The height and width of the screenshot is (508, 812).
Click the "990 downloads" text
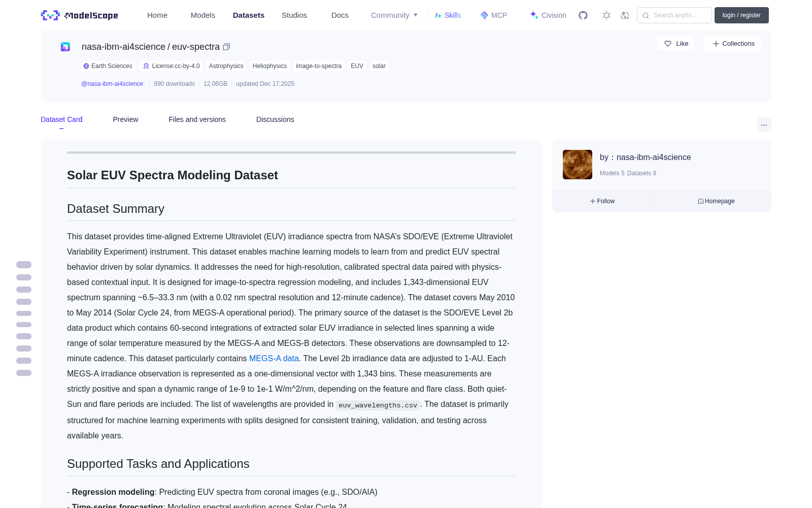[174, 84]
